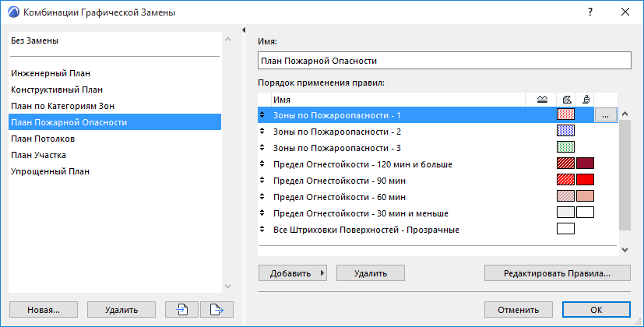644x327 pixels.
Task: Click the solid red swatch for 90 мин rule
Action: tap(585, 181)
